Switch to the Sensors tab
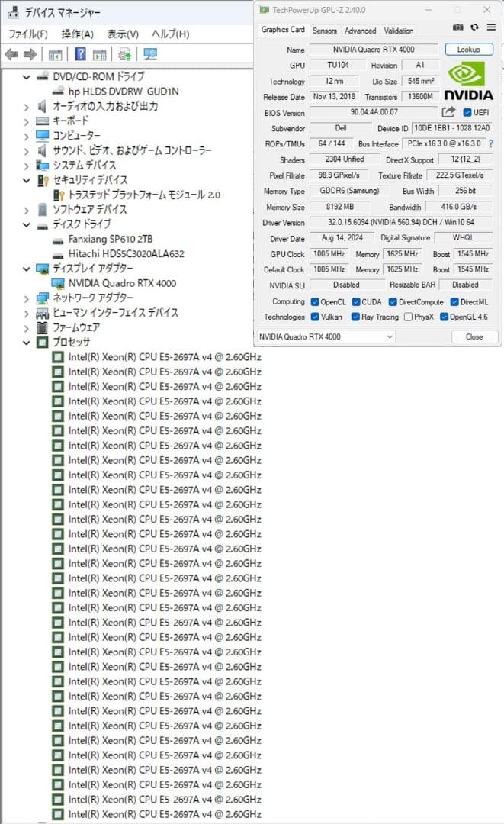The width and height of the screenshot is (504, 824). pyautogui.click(x=325, y=31)
